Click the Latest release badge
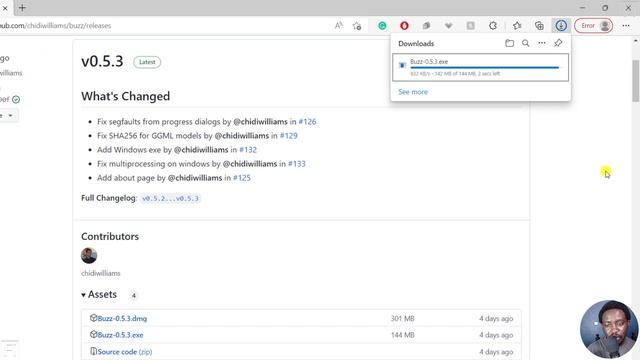This screenshot has height=360, width=640. 147,62
